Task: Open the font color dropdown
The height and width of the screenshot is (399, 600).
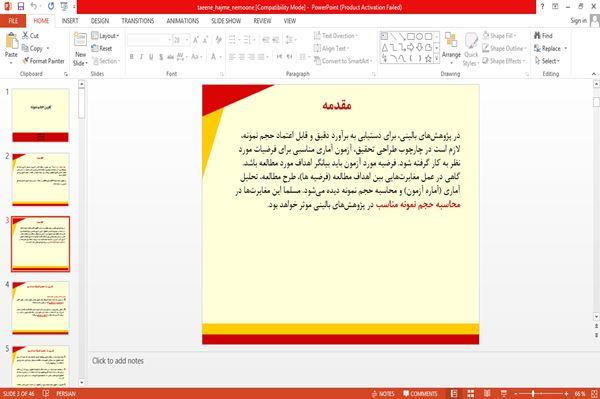Action: tap(221, 57)
